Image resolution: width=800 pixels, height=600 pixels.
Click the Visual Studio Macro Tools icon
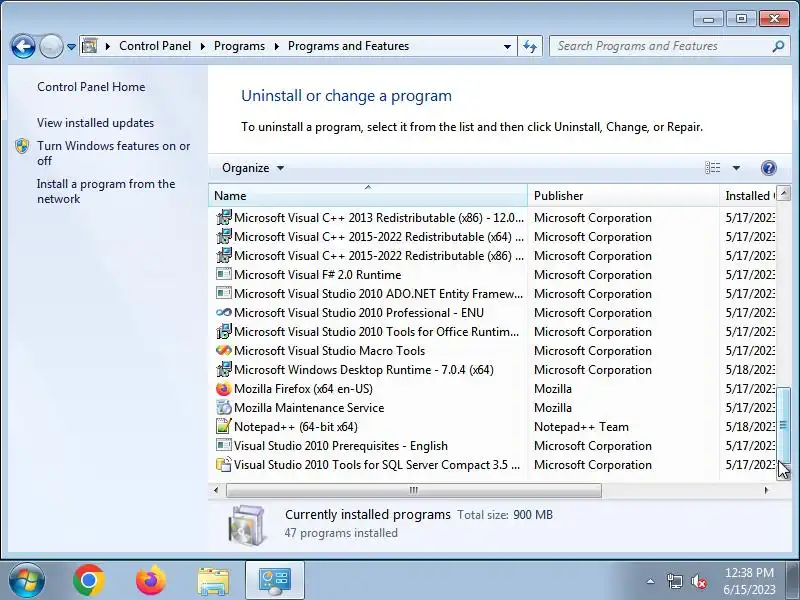click(223, 351)
